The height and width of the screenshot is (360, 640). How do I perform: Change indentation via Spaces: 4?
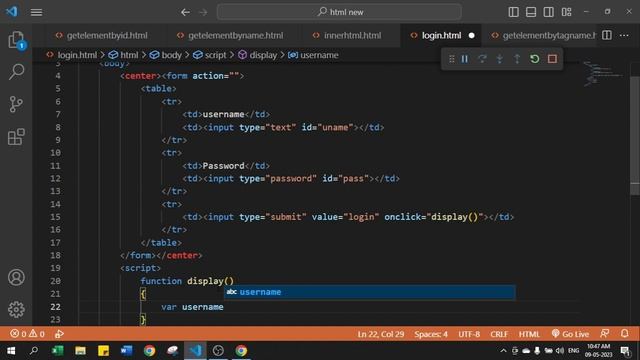click(431, 334)
